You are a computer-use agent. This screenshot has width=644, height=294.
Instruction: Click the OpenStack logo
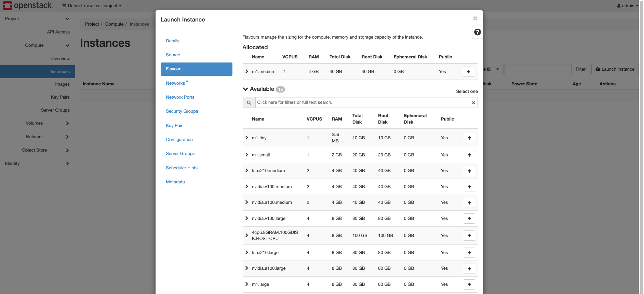coord(28,5)
